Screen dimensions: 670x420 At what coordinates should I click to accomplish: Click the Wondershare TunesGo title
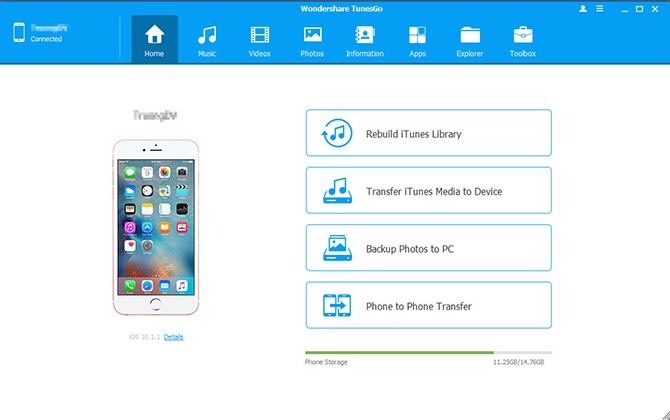(341, 9)
